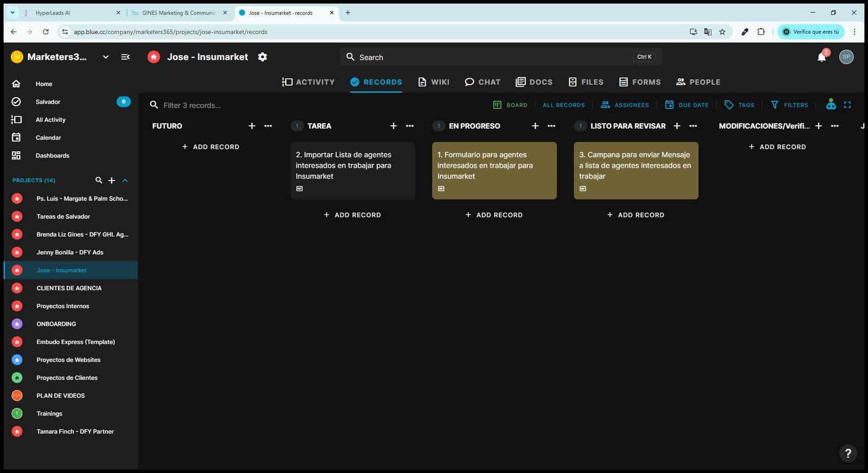
Task: Open the BOARD view selector
Action: (x=510, y=105)
